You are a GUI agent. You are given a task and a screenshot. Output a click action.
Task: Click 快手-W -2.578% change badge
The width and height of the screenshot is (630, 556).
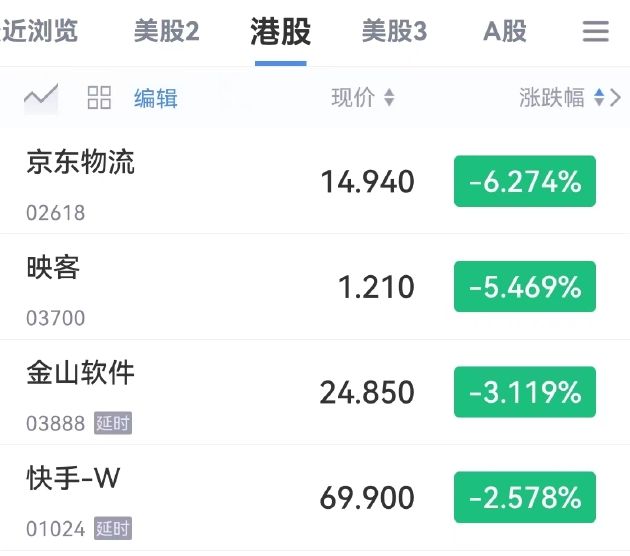(x=524, y=497)
